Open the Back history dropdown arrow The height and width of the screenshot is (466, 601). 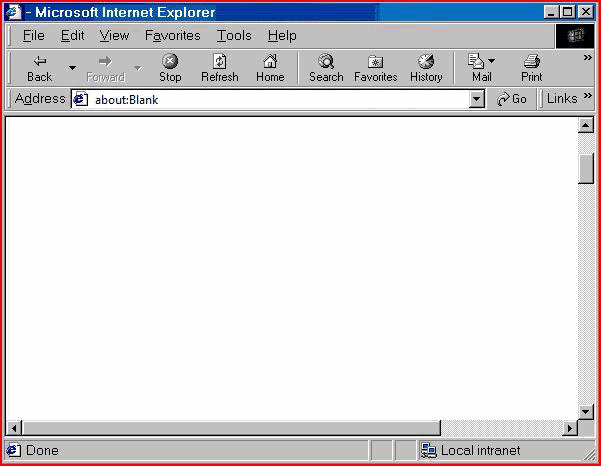point(72,68)
